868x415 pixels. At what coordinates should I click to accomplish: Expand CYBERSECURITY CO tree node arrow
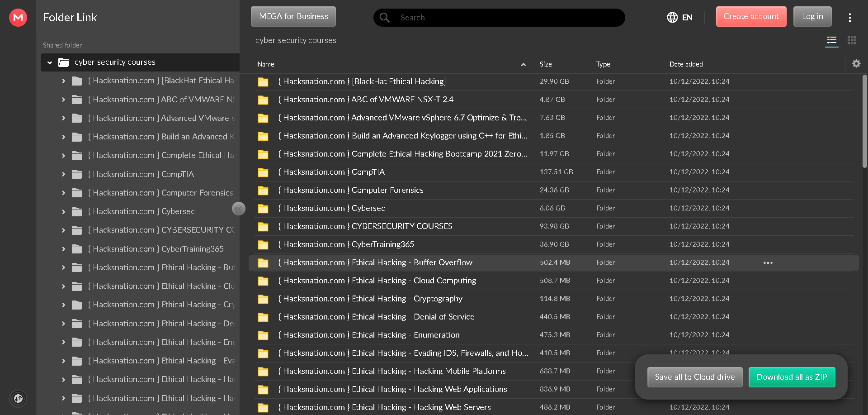[x=63, y=230]
